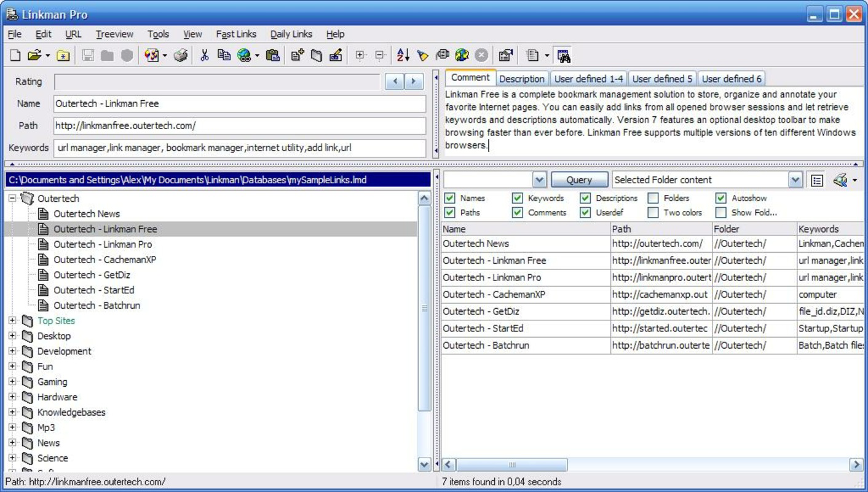Click the properties settings toolbar icon

505,55
